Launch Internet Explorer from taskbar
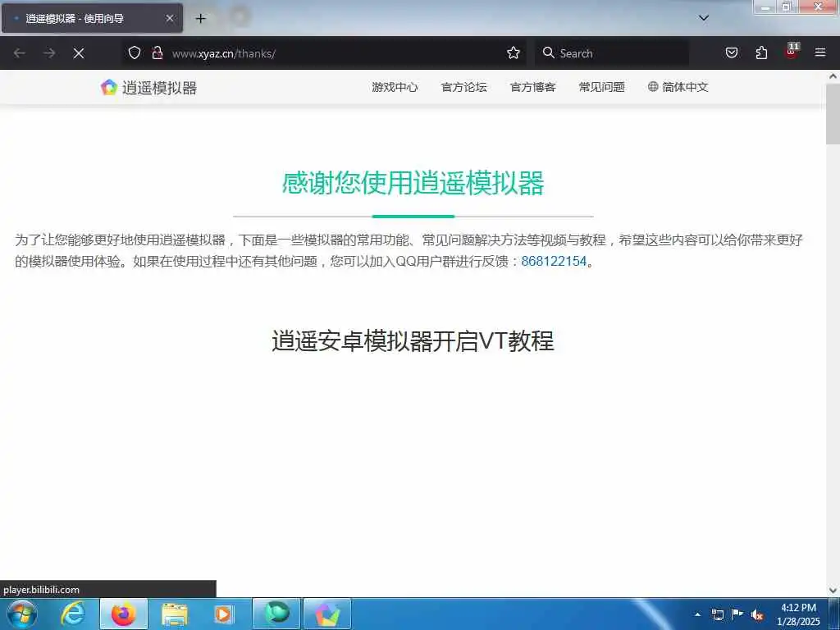 [73, 614]
